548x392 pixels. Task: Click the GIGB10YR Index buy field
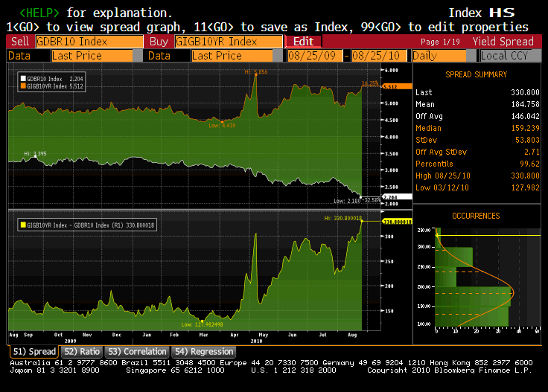(x=229, y=42)
